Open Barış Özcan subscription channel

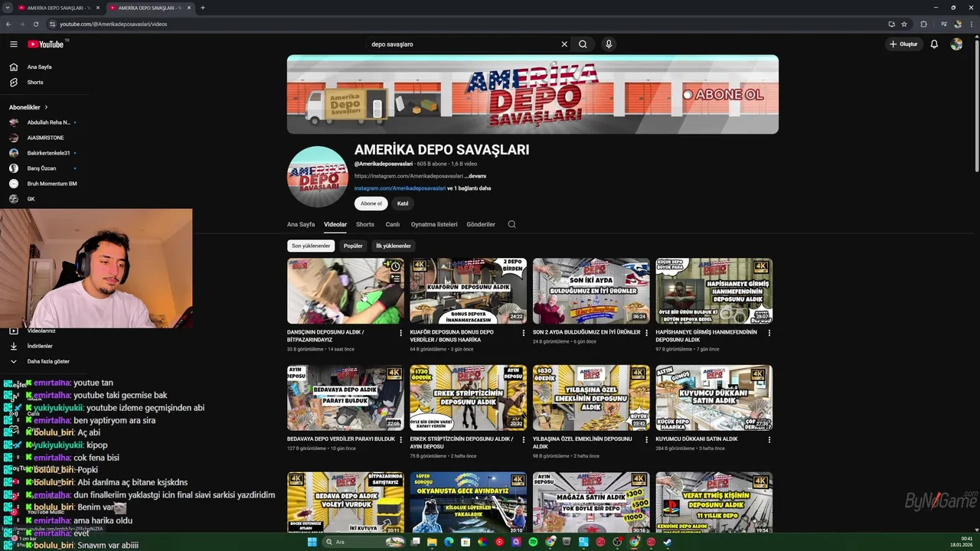pyautogui.click(x=43, y=168)
